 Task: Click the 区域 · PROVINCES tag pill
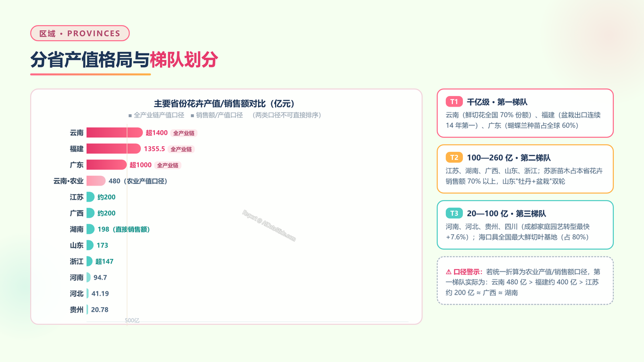pos(80,33)
